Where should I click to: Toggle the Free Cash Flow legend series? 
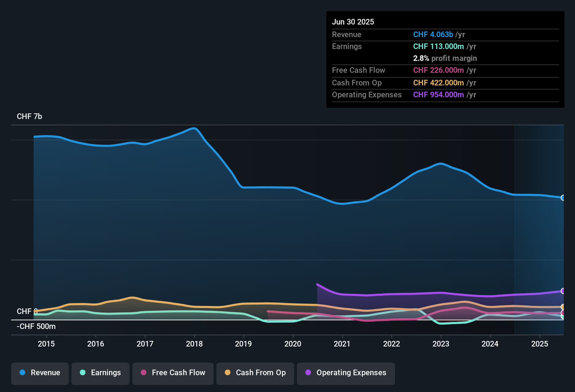click(x=173, y=373)
